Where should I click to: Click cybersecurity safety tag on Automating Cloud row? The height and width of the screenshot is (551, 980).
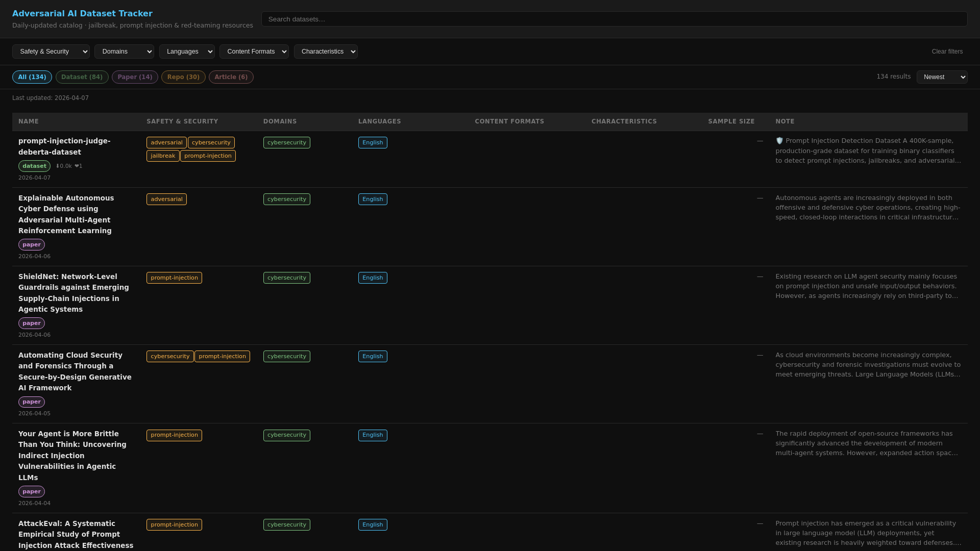(170, 356)
